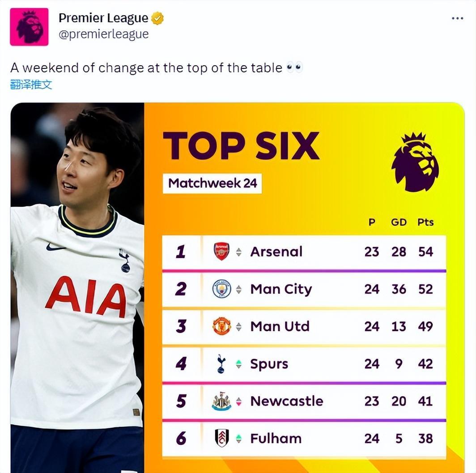Click the Arsenal club crest
This screenshot has width=476, height=473.
coord(221,252)
